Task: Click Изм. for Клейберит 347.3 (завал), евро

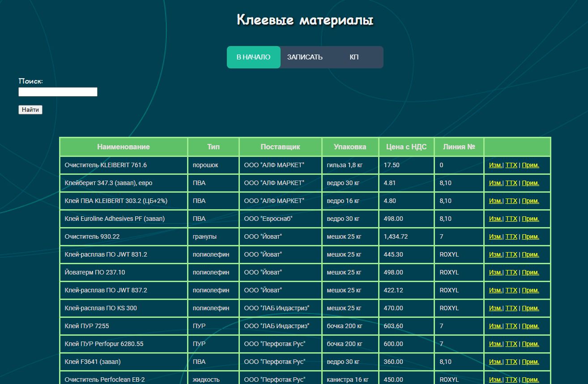Action: pyautogui.click(x=495, y=183)
